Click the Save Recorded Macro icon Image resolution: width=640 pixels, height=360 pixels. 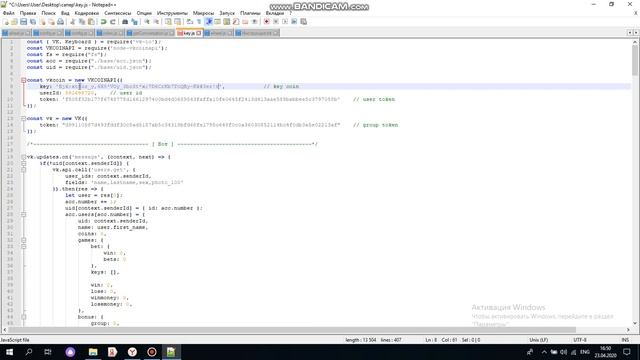303,22
